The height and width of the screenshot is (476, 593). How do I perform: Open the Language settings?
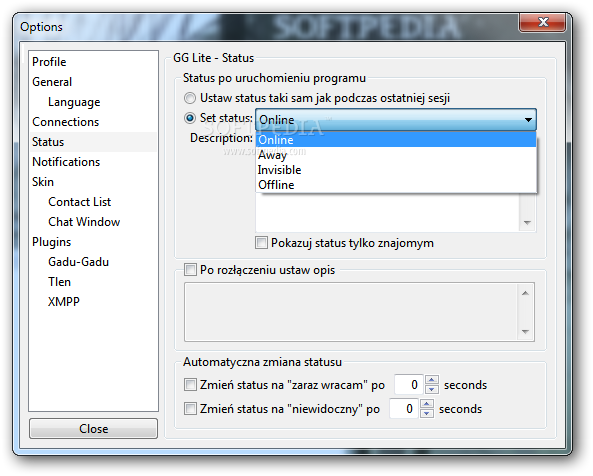(74, 102)
